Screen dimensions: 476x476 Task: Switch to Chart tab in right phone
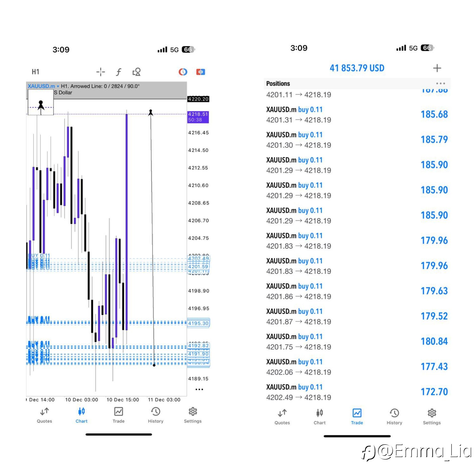pos(319,417)
